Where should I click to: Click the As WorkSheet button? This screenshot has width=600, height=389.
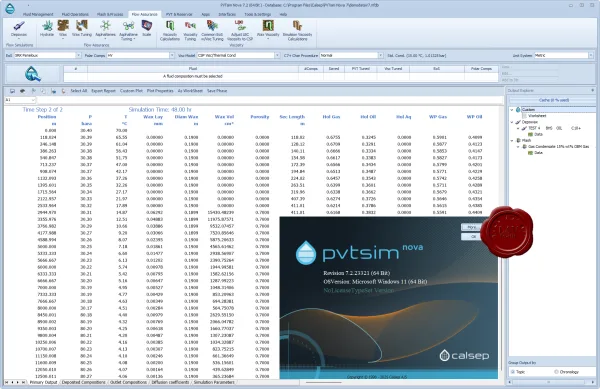(190, 91)
